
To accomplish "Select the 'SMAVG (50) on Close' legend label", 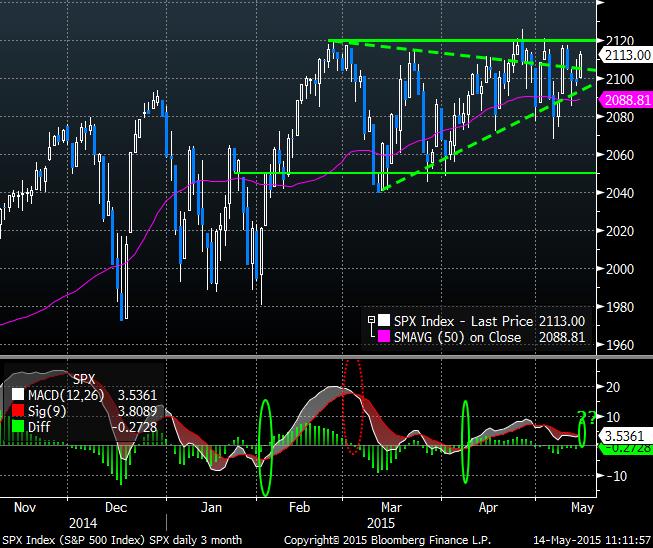I will (x=457, y=337).
